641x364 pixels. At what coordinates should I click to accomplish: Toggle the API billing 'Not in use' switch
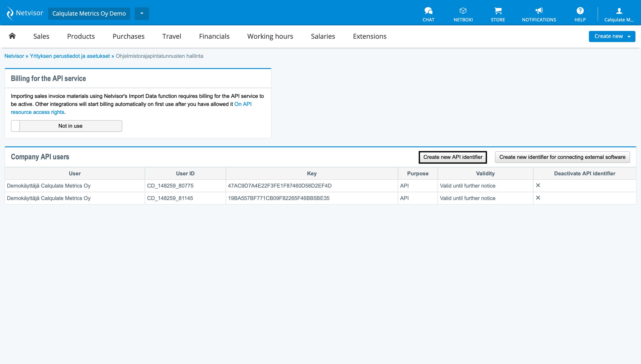tap(66, 126)
